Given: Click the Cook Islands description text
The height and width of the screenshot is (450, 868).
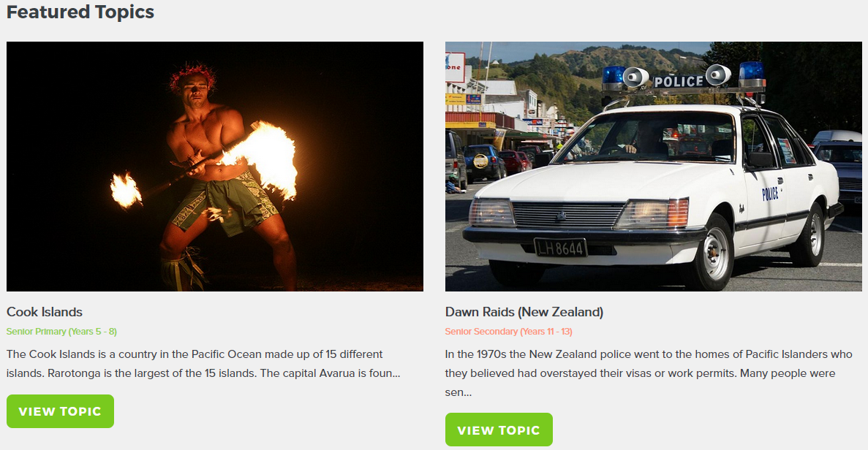Looking at the screenshot, I should pyautogui.click(x=203, y=364).
